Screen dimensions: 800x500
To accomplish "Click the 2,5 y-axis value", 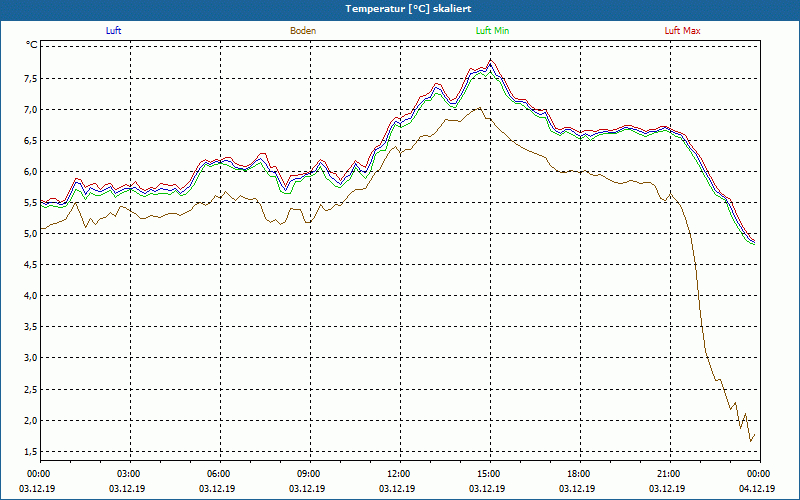I will click(32, 390).
